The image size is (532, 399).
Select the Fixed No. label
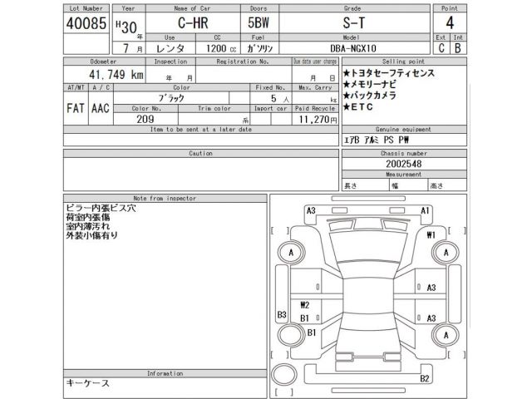(x=270, y=87)
